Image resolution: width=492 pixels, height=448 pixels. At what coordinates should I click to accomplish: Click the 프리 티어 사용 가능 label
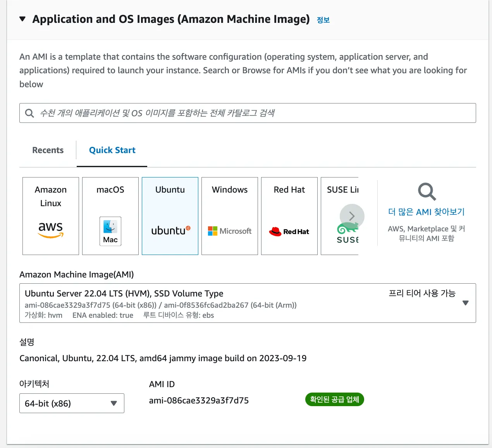(422, 293)
